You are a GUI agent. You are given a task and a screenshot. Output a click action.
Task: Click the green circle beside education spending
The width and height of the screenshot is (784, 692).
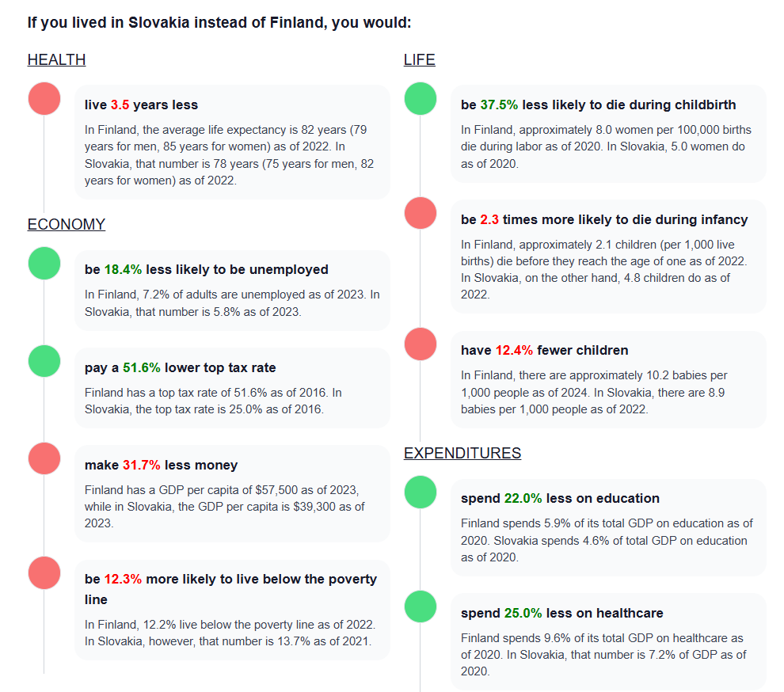[x=421, y=492]
